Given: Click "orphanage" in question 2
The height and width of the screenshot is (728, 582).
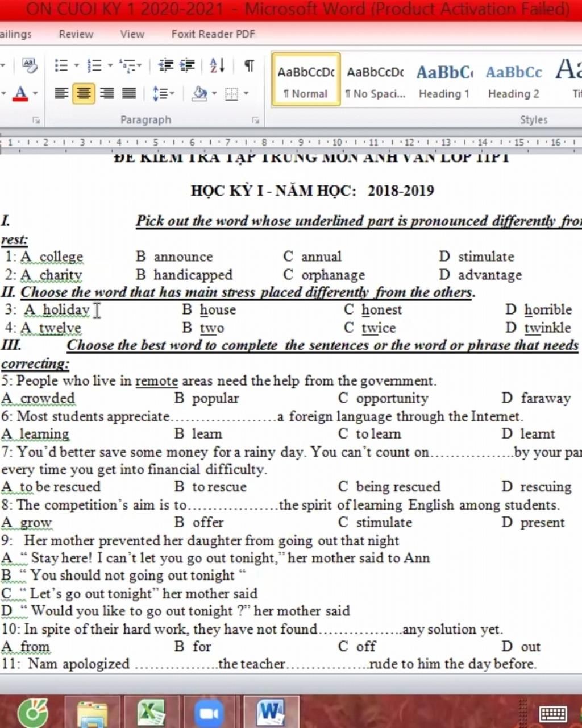Looking at the screenshot, I should [x=333, y=275].
